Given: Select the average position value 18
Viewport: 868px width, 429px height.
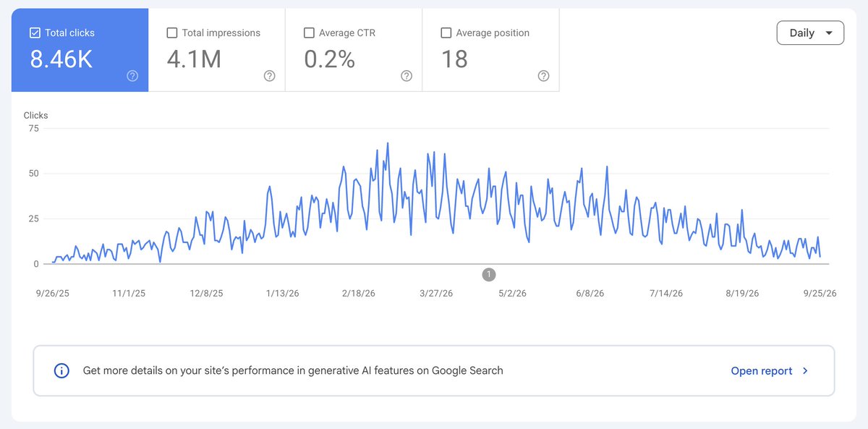Looking at the screenshot, I should coord(454,59).
